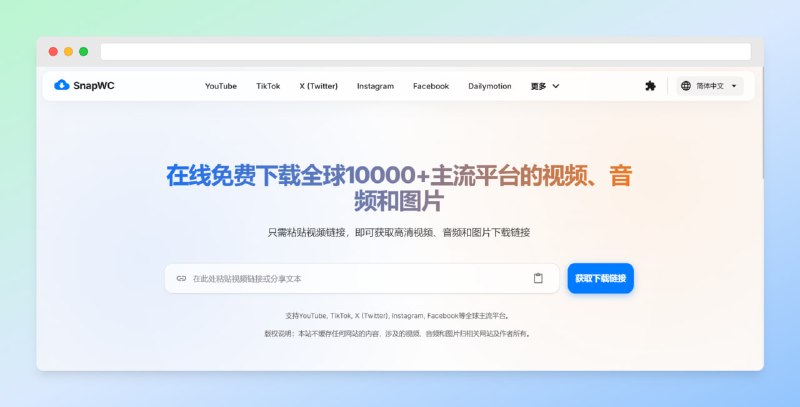Open the YouTube downloader page
Screen dimensions: 800x407
click(220, 86)
